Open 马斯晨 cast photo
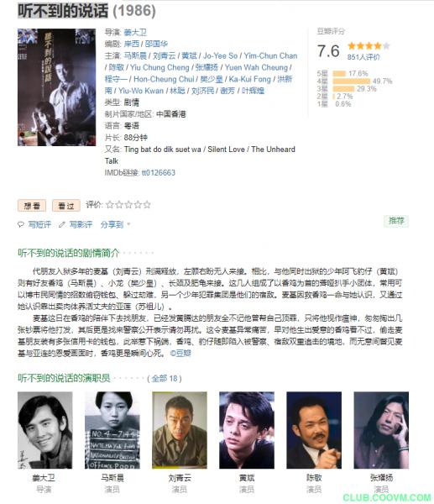Image resolution: width=434 pixels, height=504 pixels. click(x=112, y=430)
